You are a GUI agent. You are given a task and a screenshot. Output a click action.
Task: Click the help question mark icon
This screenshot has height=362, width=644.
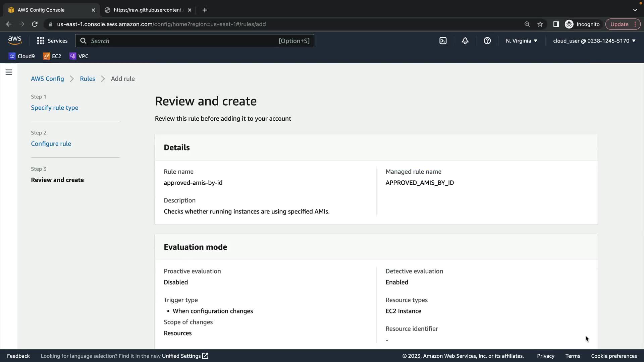pyautogui.click(x=487, y=41)
